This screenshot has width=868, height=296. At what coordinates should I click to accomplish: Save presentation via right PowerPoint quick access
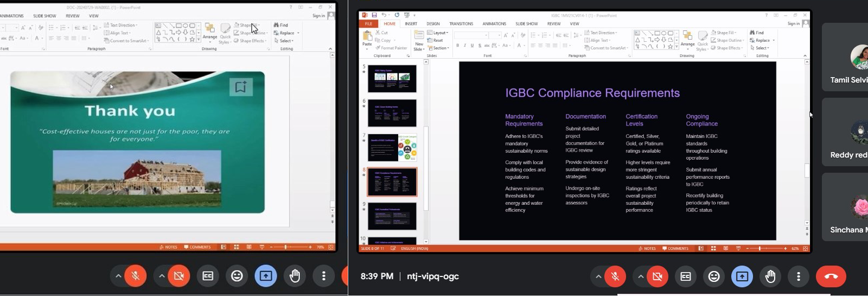click(374, 15)
